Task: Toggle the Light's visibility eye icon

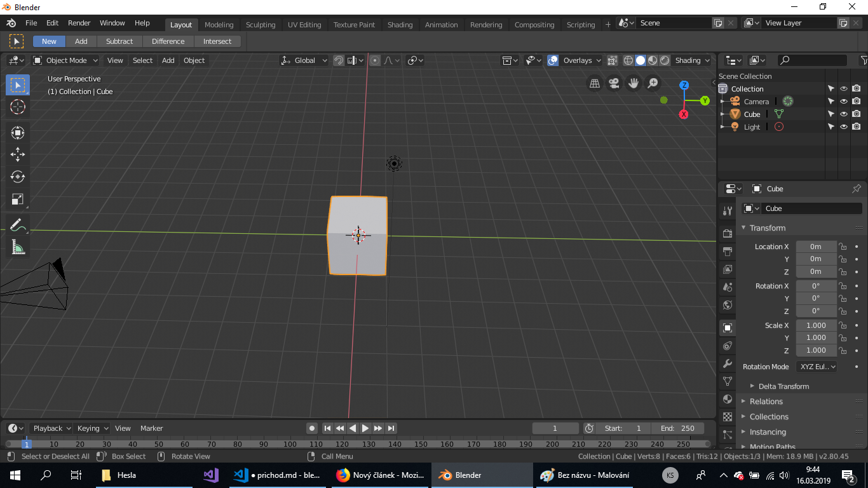Action: (x=843, y=126)
